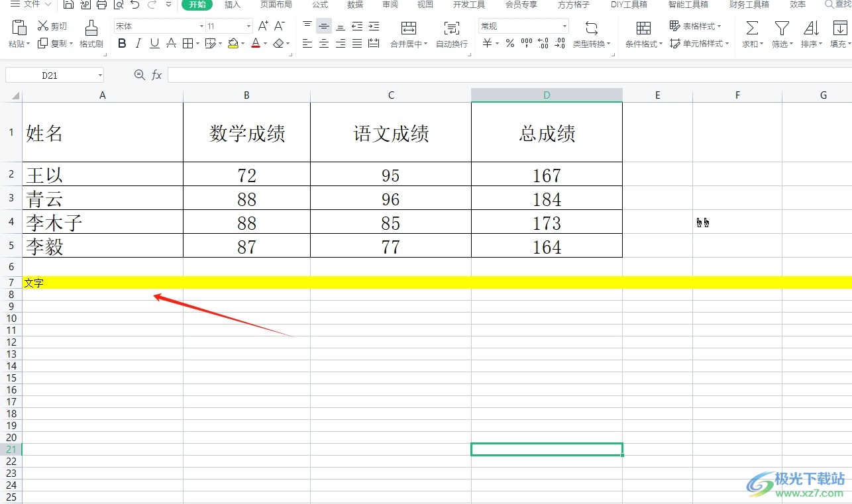Toggle Top vertical alignment
The height and width of the screenshot is (504, 852).
click(307, 26)
